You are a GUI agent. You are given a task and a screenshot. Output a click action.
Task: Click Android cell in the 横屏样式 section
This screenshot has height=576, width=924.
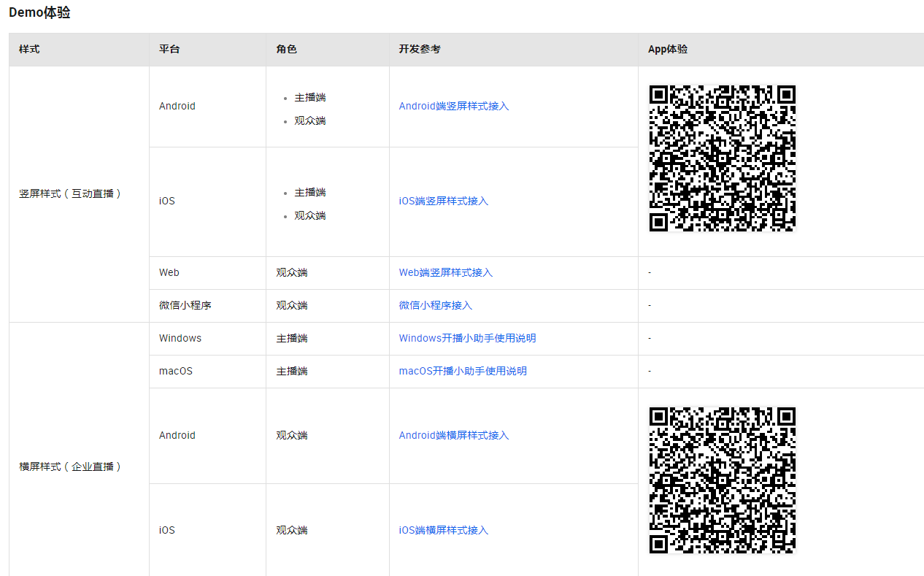coord(207,436)
